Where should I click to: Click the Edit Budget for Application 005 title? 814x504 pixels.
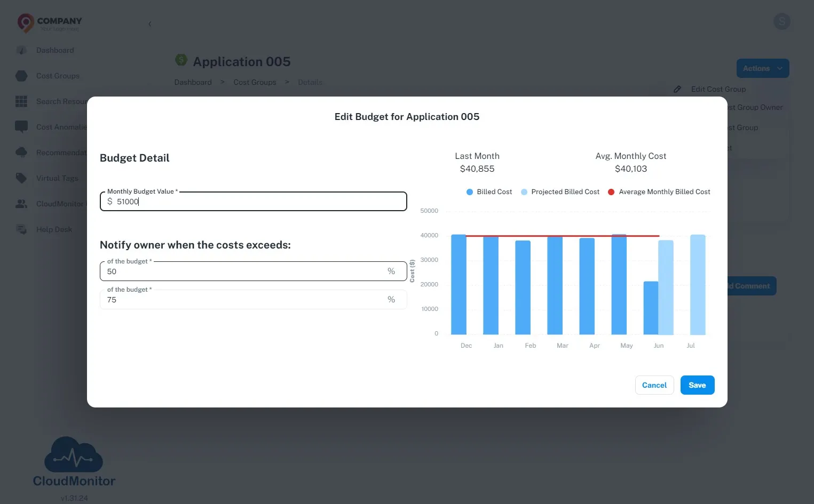click(x=407, y=117)
